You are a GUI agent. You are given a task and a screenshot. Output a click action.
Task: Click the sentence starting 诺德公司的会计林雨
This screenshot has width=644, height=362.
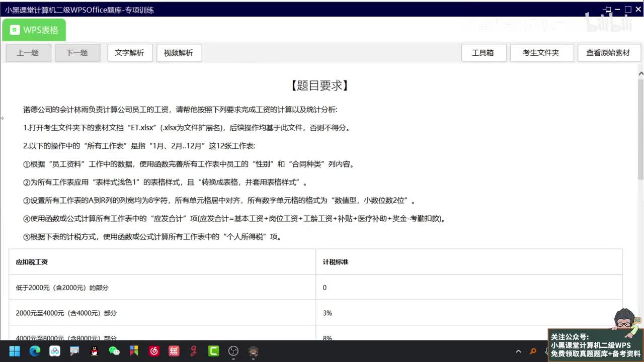tap(180, 110)
